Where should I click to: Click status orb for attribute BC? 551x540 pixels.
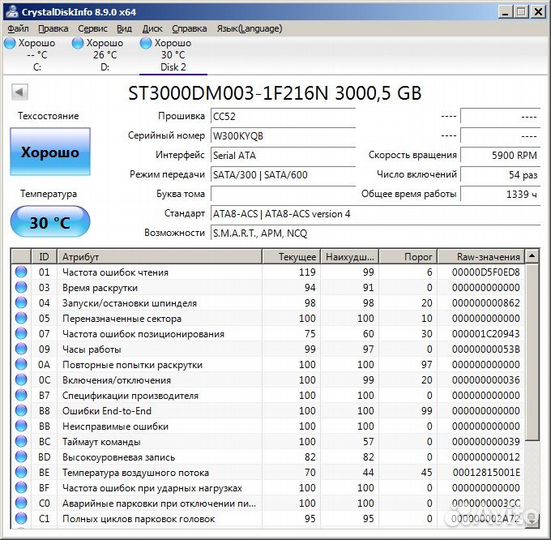point(21,441)
